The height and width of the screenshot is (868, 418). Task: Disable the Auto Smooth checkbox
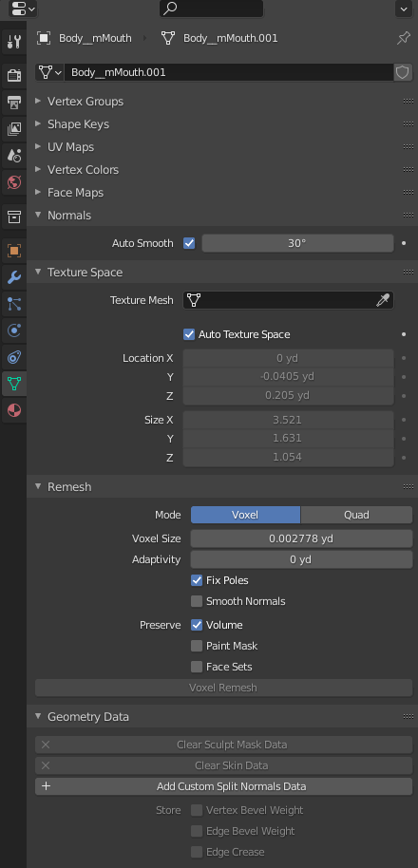click(x=189, y=243)
